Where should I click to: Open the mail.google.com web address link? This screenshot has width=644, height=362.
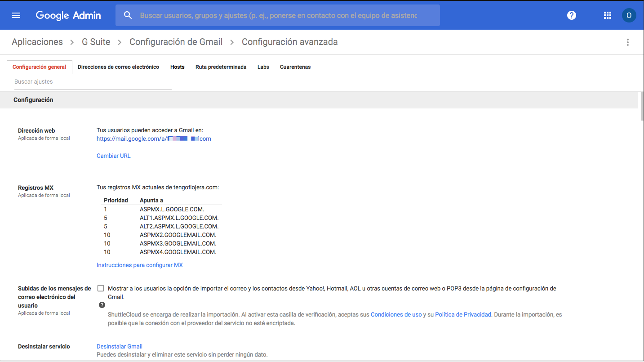coord(154,139)
